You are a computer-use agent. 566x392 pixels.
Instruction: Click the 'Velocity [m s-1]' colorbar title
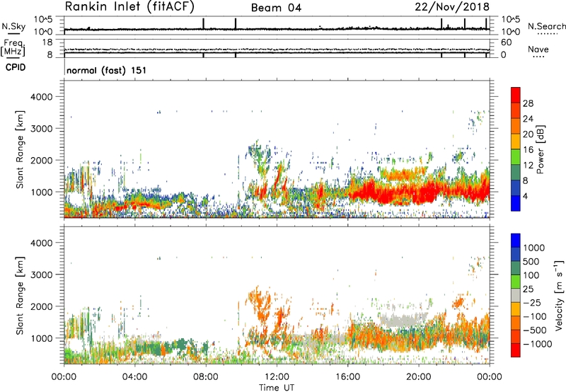(x=559, y=295)
